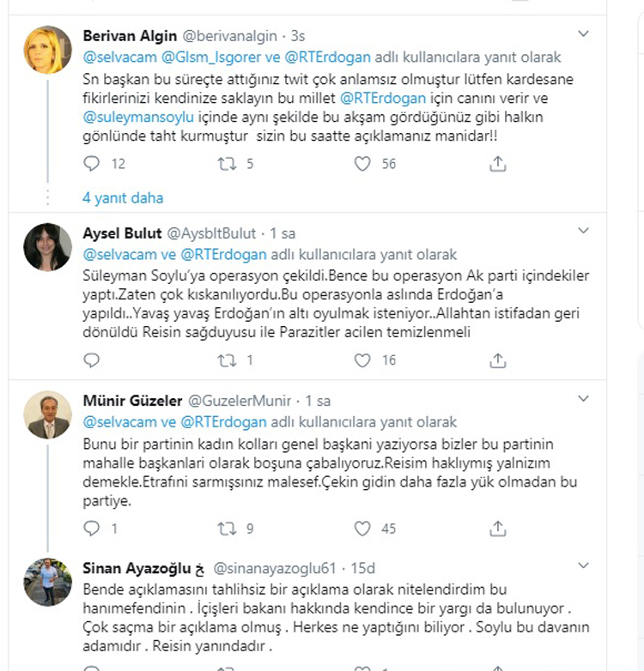Like Aysel Bulut's tweet

[x=363, y=360]
